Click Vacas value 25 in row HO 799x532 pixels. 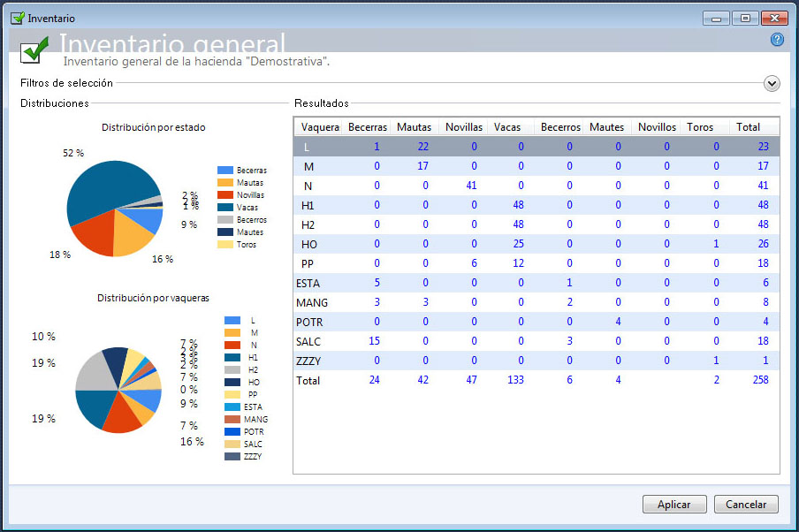point(518,244)
